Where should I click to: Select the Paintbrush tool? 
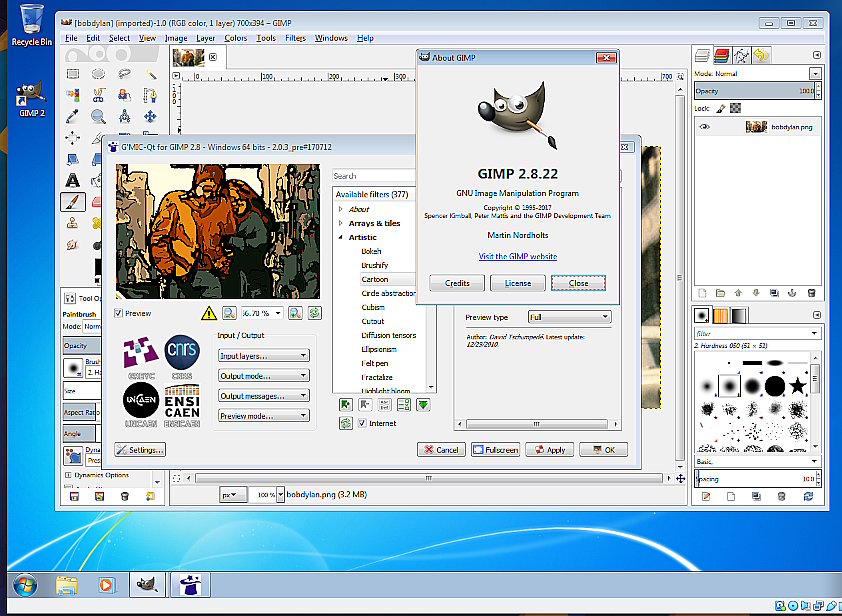(72, 202)
